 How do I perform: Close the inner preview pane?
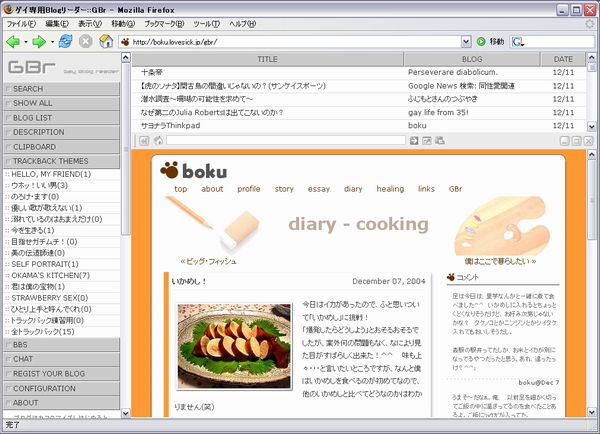(589, 141)
